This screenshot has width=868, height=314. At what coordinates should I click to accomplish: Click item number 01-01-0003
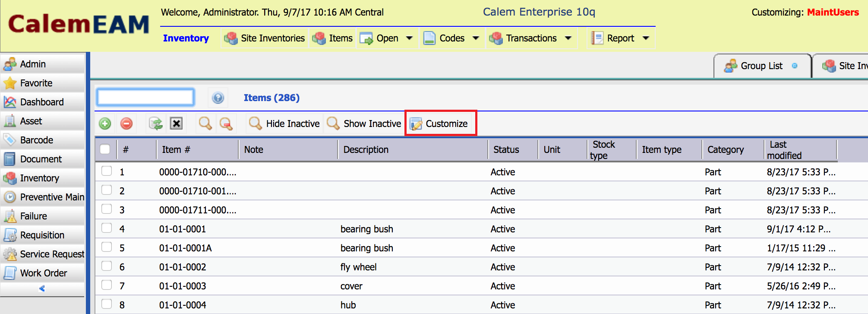183,286
